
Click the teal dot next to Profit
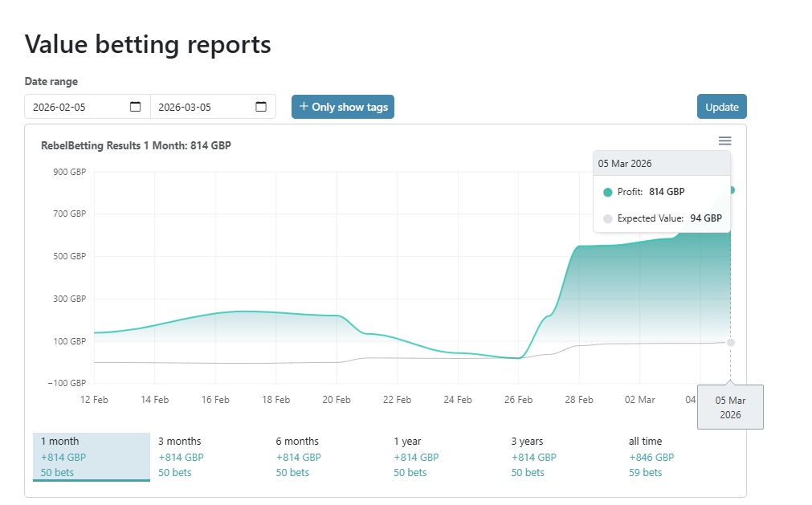point(608,192)
